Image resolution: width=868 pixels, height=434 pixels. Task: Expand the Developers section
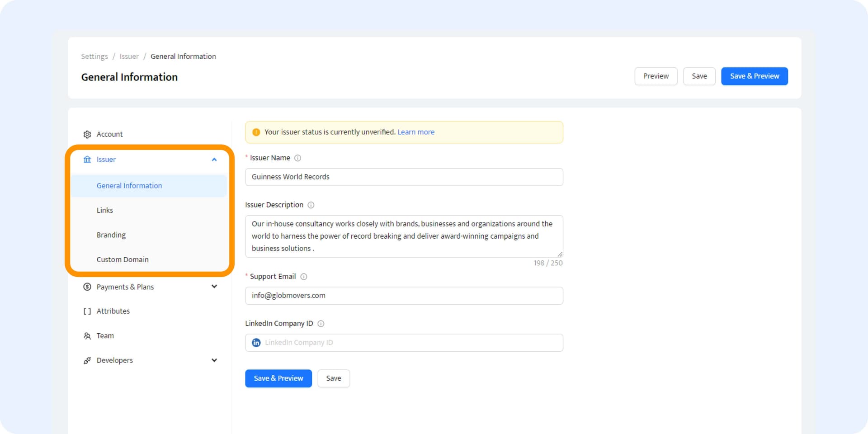pos(214,360)
